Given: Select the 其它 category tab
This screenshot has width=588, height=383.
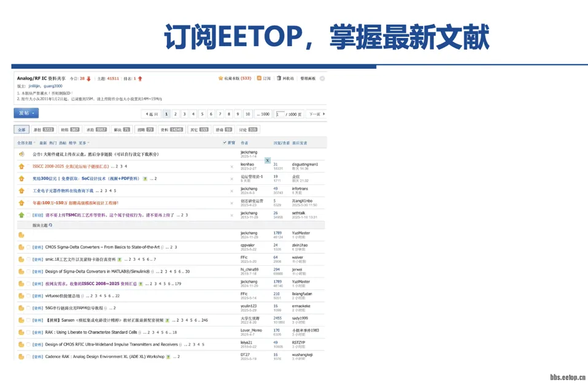Looking at the screenshot, I should point(199,130).
